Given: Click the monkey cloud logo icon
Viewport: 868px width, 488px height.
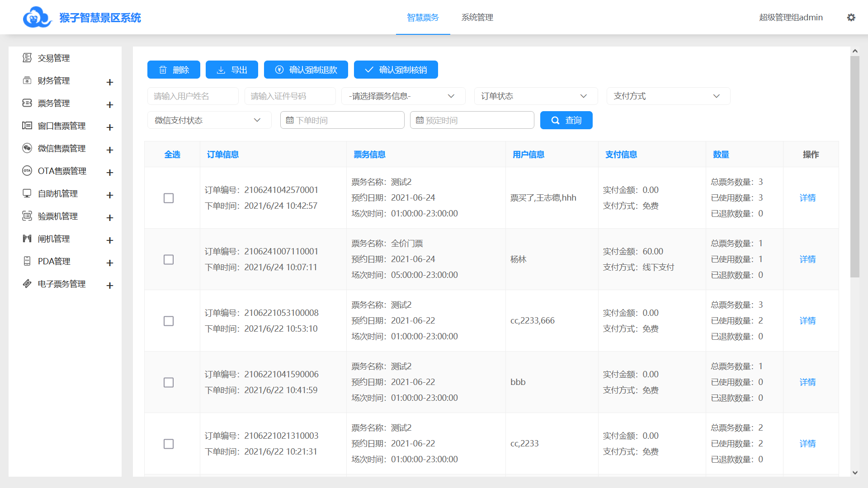Looking at the screenshot, I should (37, 17).
